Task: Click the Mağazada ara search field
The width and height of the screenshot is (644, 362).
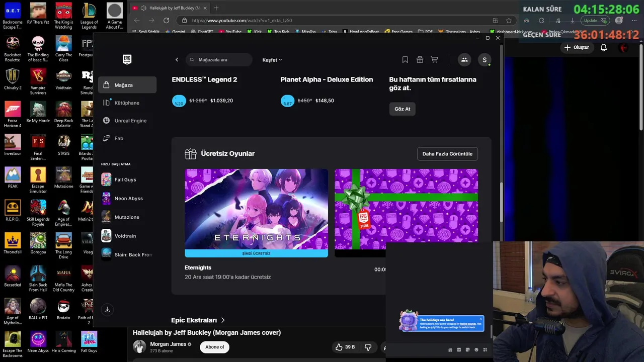Action: pyautogui.click(x=219, y=60)
